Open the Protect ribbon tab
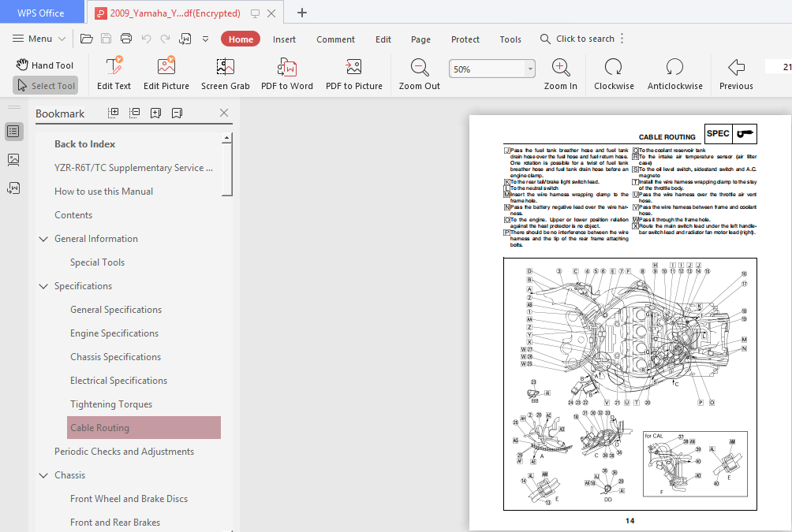This screenshot has height=532, width=792. point(465,39)
